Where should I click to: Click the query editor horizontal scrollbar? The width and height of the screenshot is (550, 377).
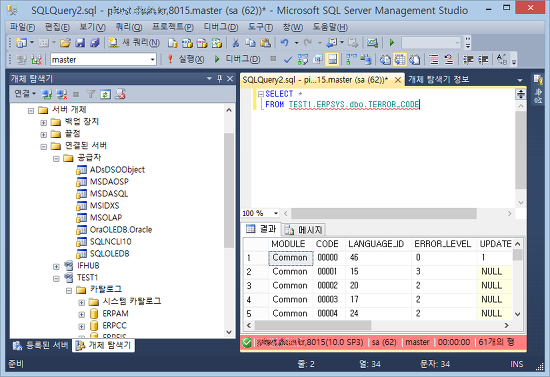pos(384,213)
